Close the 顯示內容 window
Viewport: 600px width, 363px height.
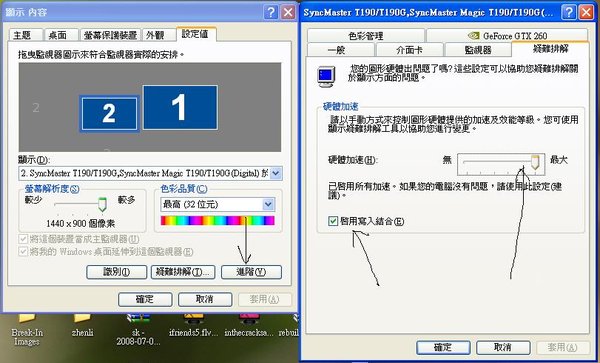coord(288,12)
